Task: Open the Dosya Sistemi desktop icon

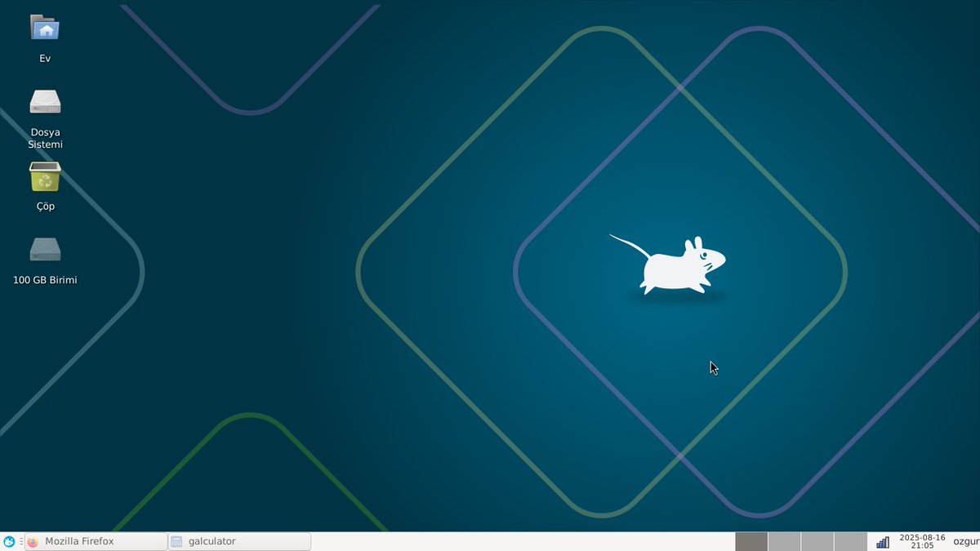Action: tap(44, 101)
